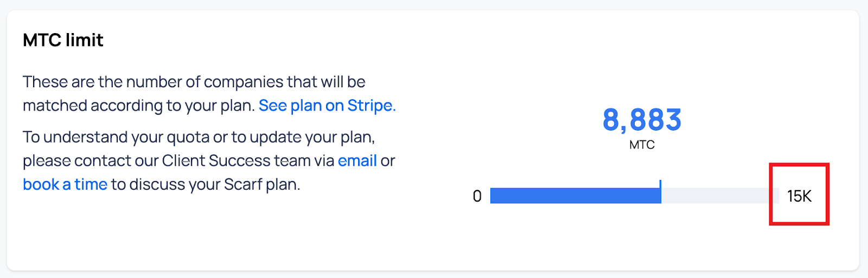This screenshot has height=278, width=868.
Task: Click the phrase 'matched according to your plan'
Action: click(x=138, y=105)
